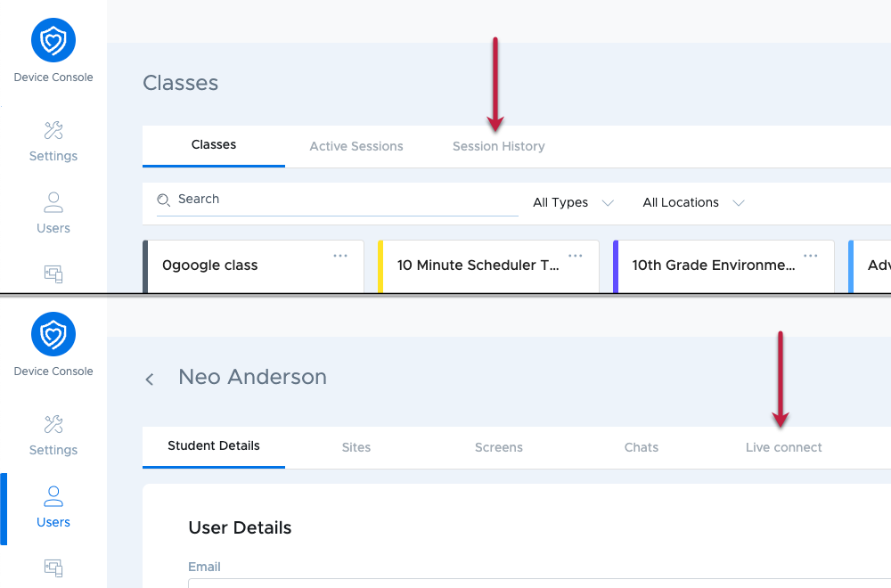Viewport: 891px width, 588px height.
Task: Switch to the Active Sessions tab
Action: click(356, 147)
